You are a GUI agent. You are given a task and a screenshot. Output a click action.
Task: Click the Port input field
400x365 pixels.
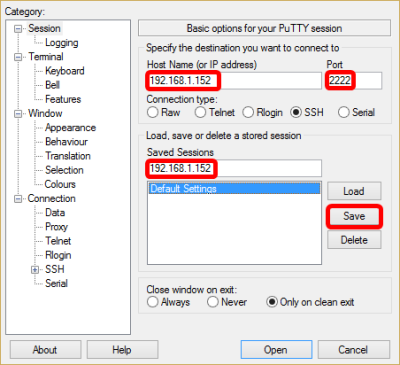coord(354,81)
